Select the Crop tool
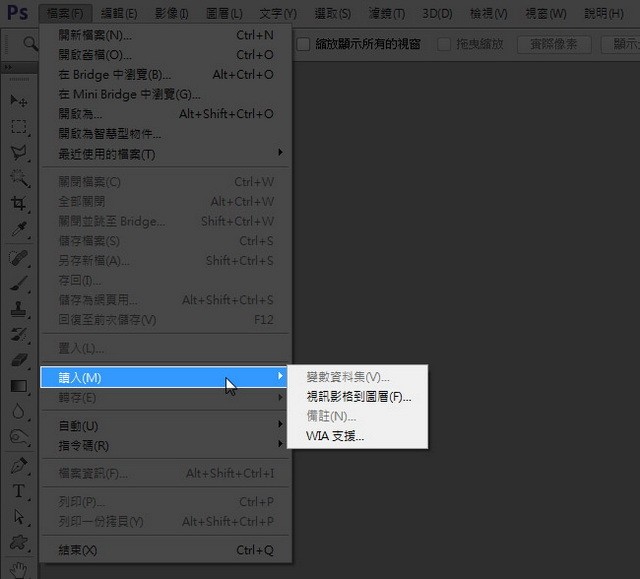The height and width of the screenshot is (579, 640). pyautogui.click(x=19, y=203)
